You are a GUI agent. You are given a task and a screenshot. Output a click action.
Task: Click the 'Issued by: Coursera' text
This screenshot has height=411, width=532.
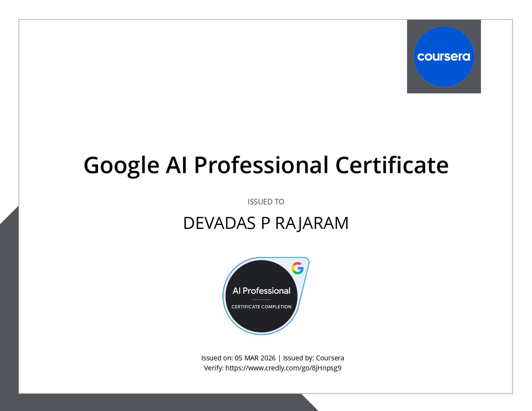(x=313, y=358)
